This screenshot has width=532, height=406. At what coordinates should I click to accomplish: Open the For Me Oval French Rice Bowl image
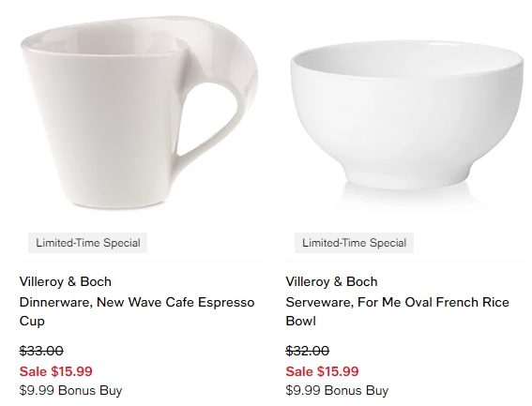[406, 115]
